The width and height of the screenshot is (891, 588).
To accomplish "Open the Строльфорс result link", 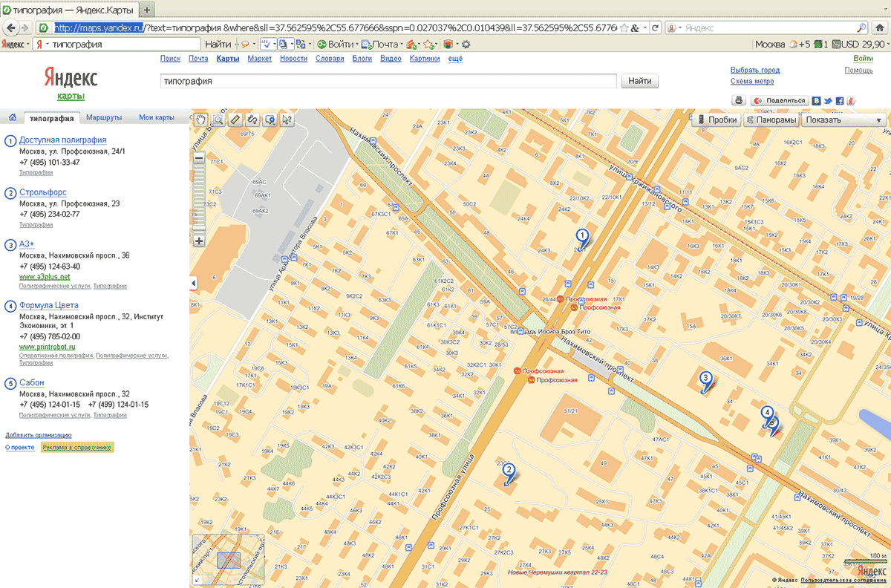I will click(x=43, y=192).
